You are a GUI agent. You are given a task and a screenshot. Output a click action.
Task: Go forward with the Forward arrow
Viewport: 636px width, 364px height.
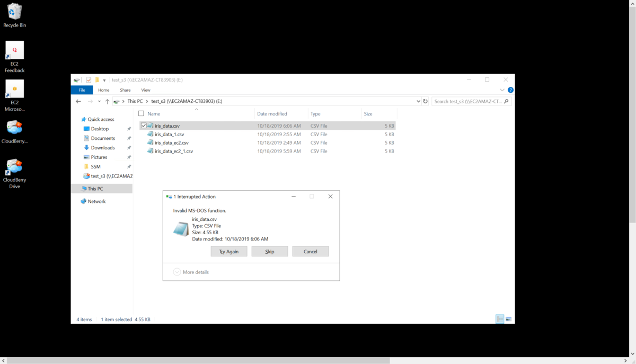click(x=90, y=101)
